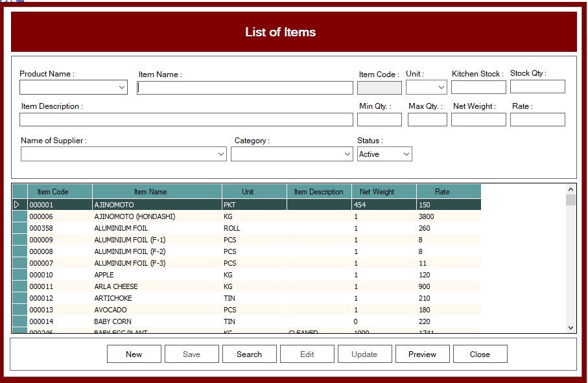The height and width of the screenshot is (383, 588).
Task: Sort by the Item Code column header
Action: (x=53, y=192)
